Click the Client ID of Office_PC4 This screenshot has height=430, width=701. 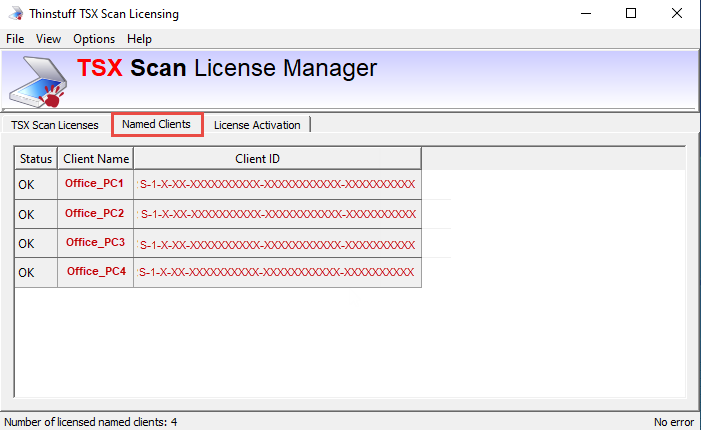click(x=276, y=272)
